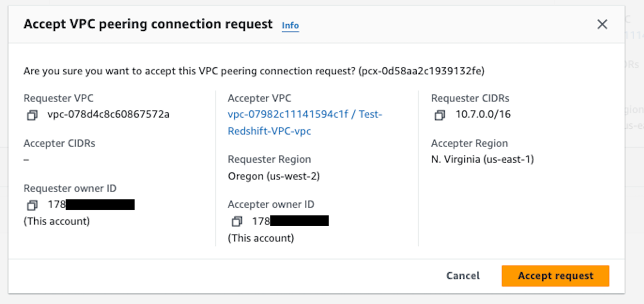Open the Info link beside the title
Image resolution: width=644 pixels, height=304 pixels.
coord(290,26)
